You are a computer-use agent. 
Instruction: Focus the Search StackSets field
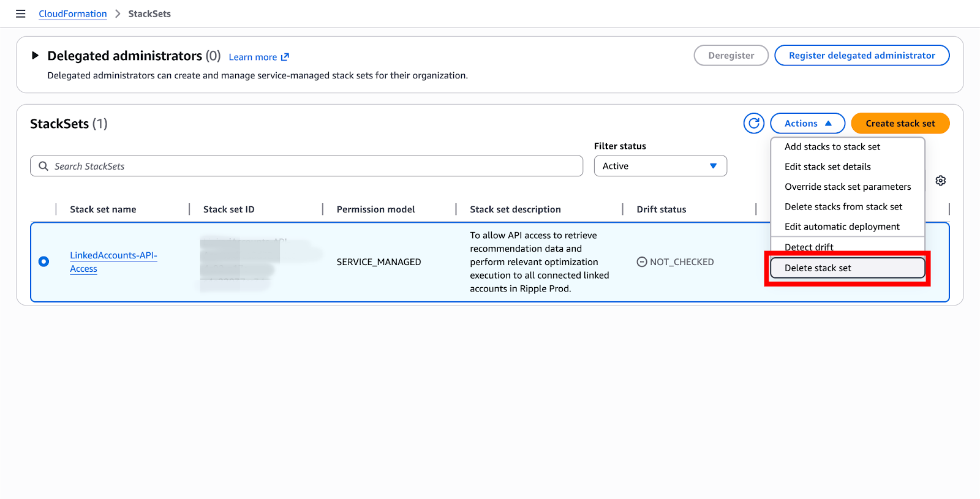tap(306, 166)
